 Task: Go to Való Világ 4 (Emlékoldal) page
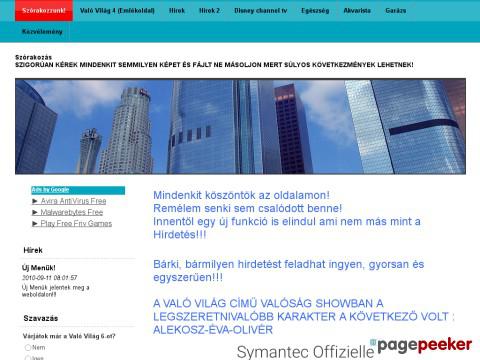point(117,11)
